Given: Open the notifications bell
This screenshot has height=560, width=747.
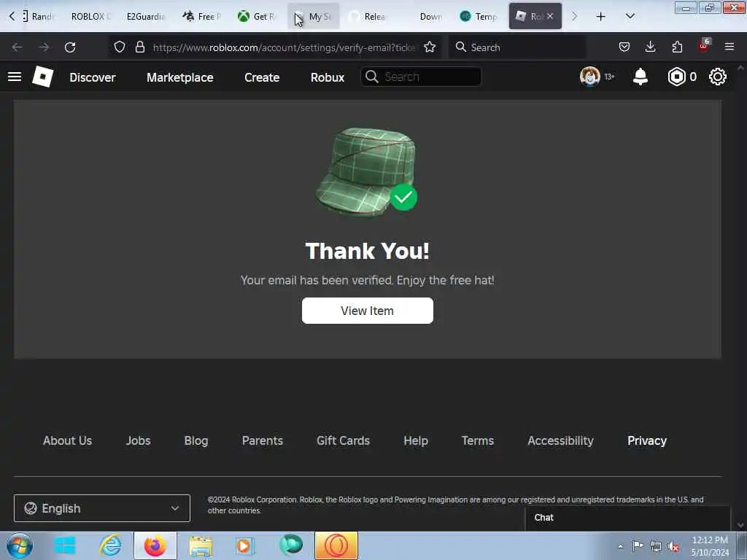Looking at the screenshot, I should tap(640, 77).
